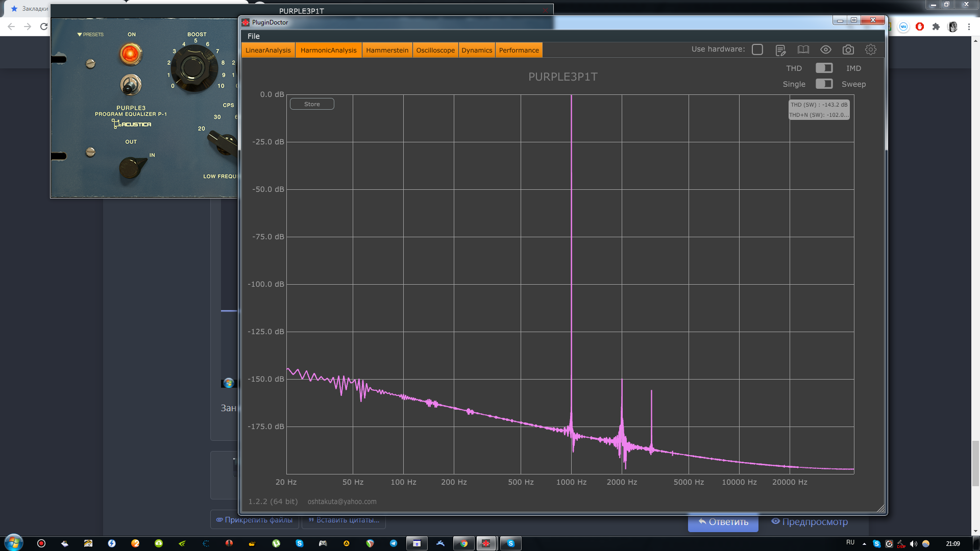Switch to the Oscilloscope tab
This screenshot has width=980, height=551.
[x=435, y=50]
